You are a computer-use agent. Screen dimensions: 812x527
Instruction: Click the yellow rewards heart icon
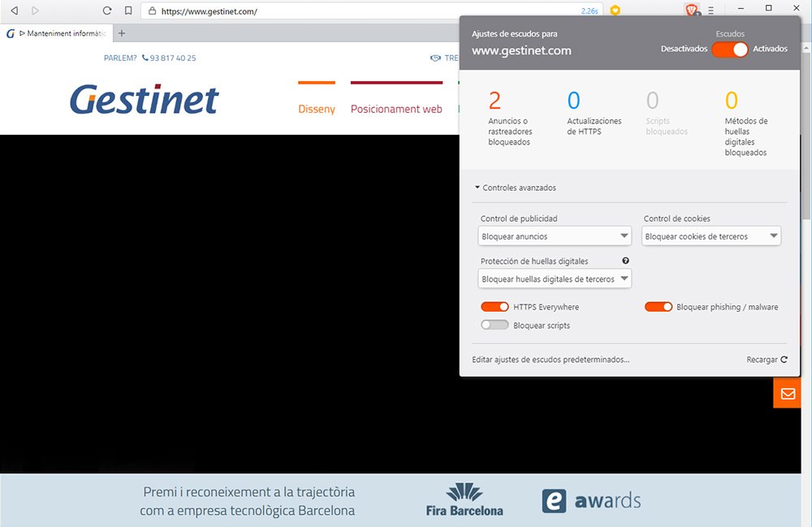[615, 9]
